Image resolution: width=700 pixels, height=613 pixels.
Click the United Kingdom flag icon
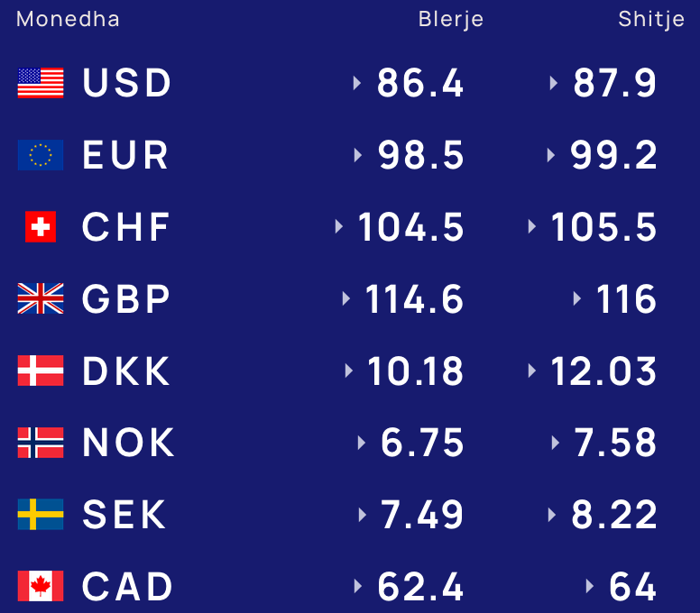click(41, 298)
